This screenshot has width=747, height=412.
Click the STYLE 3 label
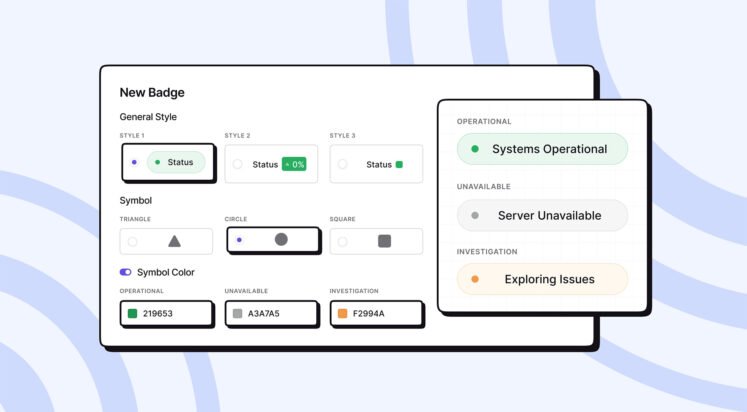[x=343, y=136]
